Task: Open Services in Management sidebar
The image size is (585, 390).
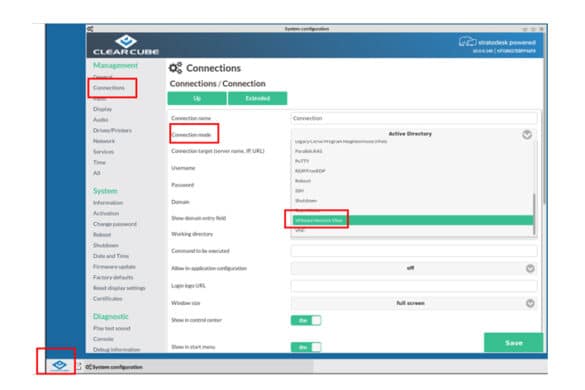Action: click(103, 152)
